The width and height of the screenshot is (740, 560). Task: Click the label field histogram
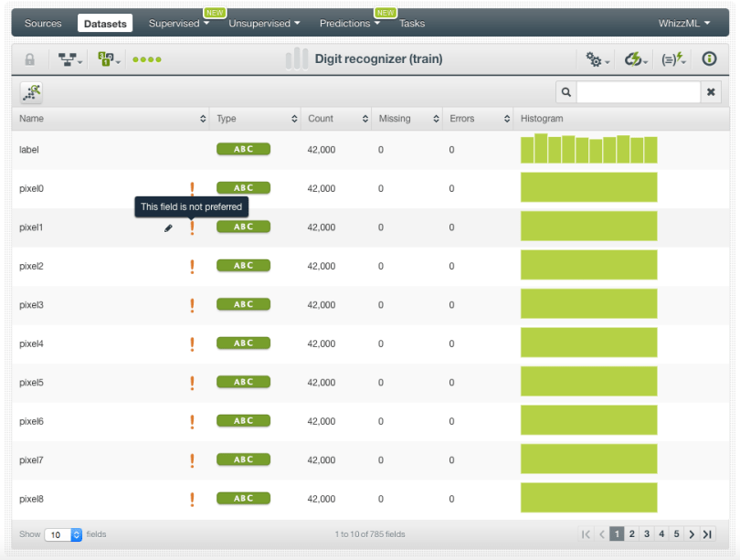coord(588,150)
